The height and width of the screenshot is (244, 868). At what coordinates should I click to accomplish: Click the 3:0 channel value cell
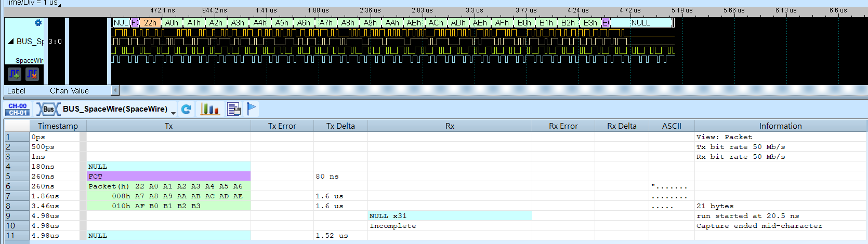(55, 42)
